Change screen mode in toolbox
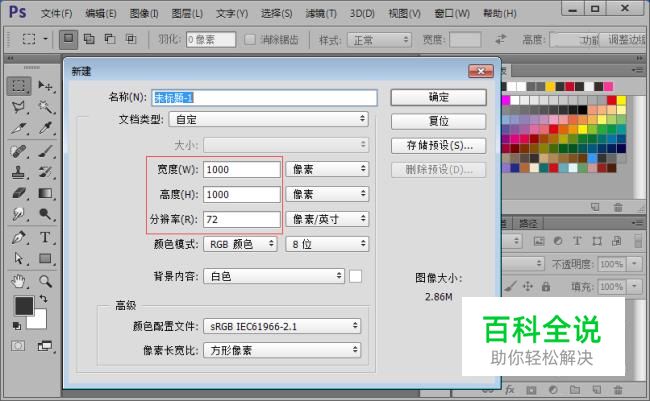 pyautogui.click(x=45, y=346)
